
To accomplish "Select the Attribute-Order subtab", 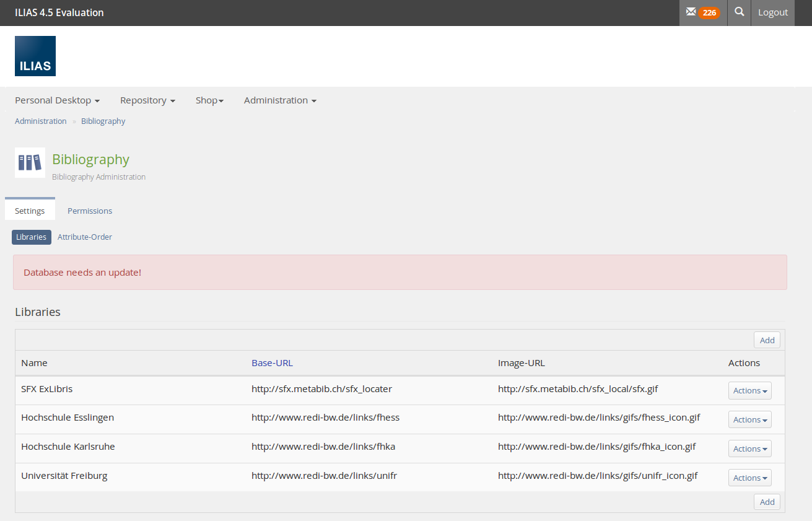I will pyautogui.click(x=85, y=237).
